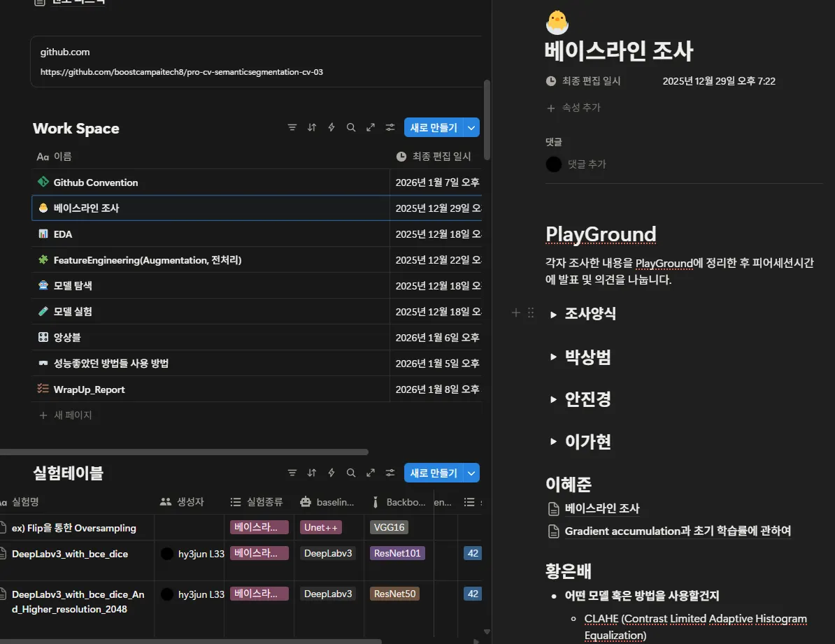Search the Work Space database with magnifier icon
835x644 pixels.
click(x=351, y=127)
